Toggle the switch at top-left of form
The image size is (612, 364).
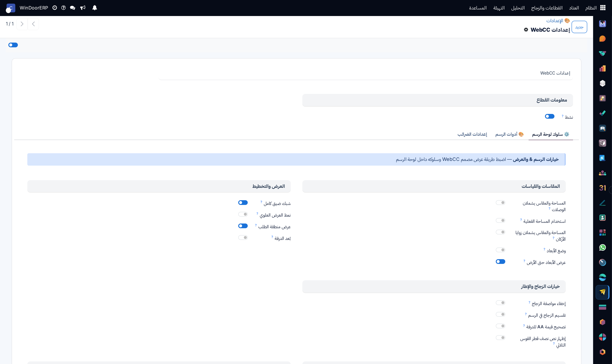click(13, 45)
